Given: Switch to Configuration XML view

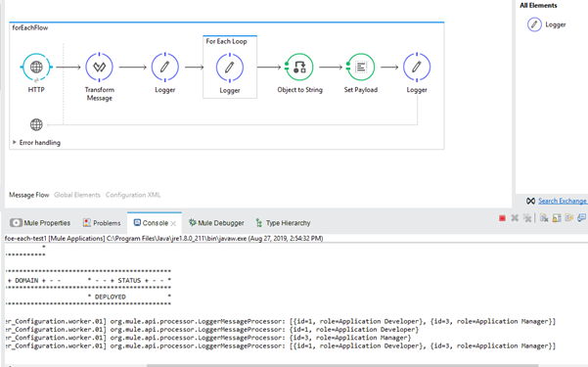Looking at the screenshot, I should point(133,195).
